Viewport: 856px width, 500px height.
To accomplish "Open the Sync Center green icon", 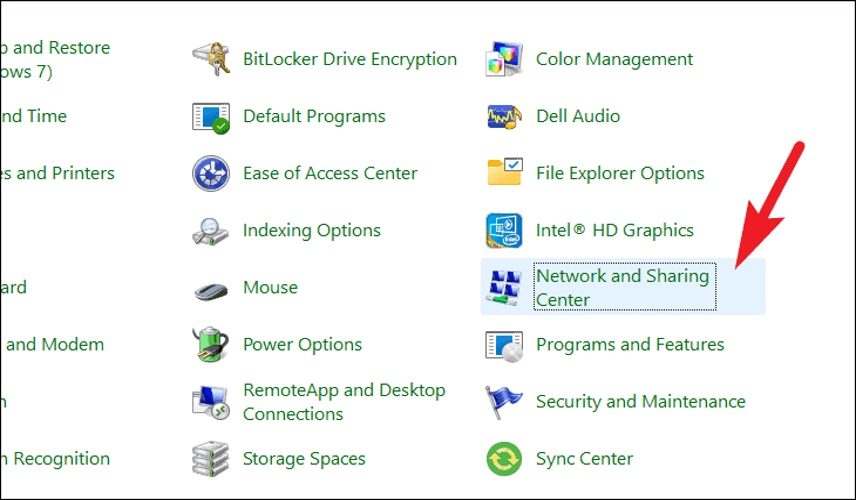I will click(504, 459).
